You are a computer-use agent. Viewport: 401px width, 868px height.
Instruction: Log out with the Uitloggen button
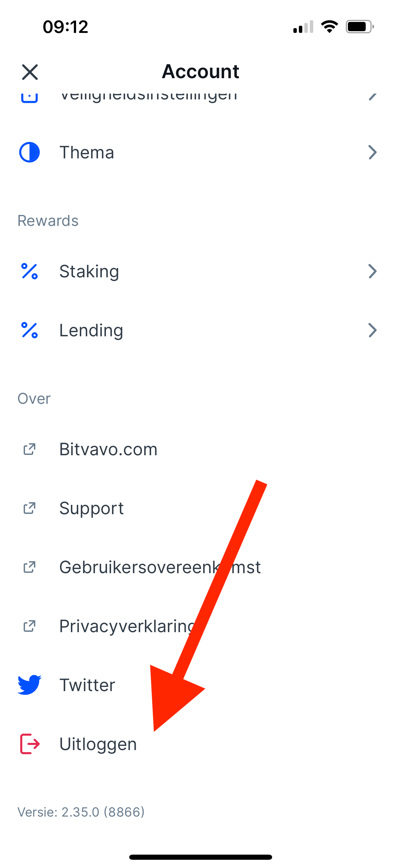(200, 744)
